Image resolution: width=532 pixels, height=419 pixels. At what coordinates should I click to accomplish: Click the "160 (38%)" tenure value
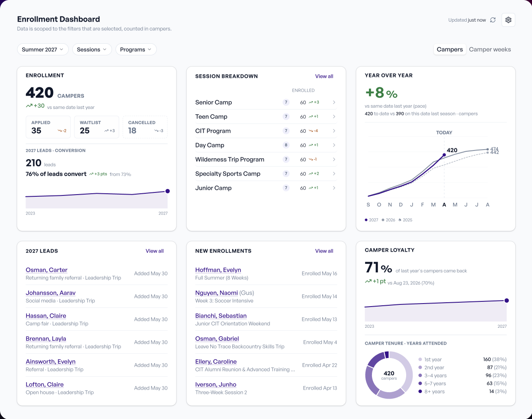coord(494,360)
